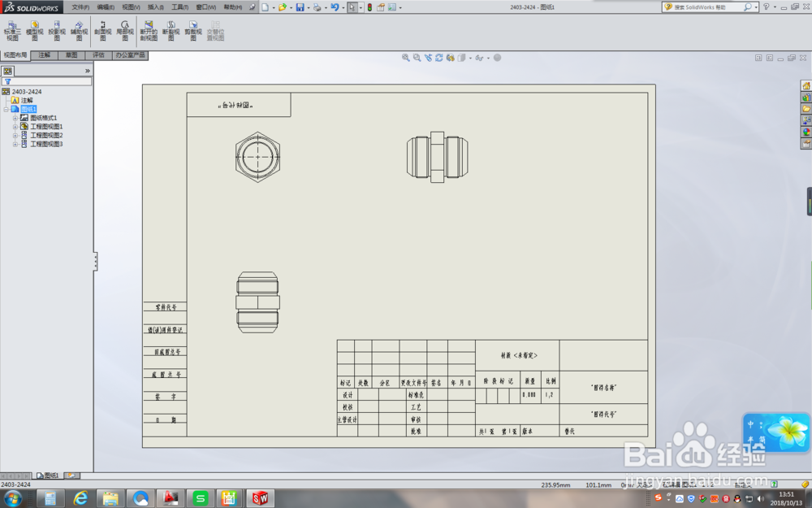Click the Add Sheet tab icon at the bottom

click(71, 475)
